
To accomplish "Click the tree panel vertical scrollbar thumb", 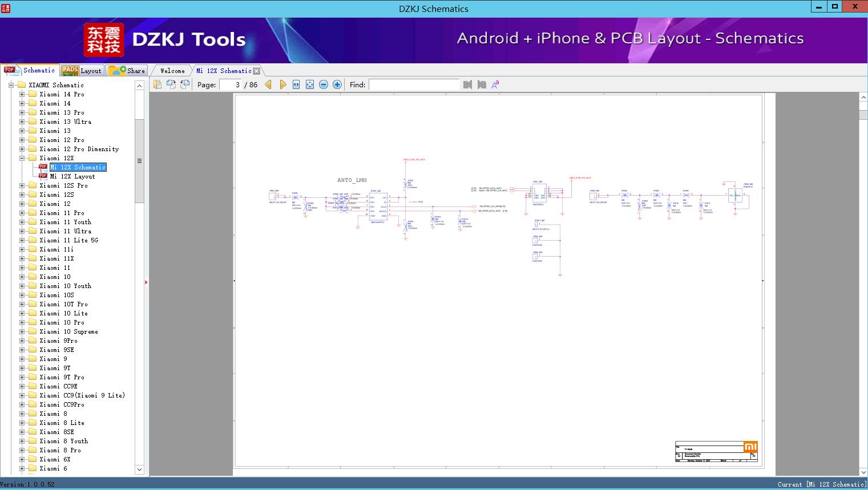I will pos(139,161).
